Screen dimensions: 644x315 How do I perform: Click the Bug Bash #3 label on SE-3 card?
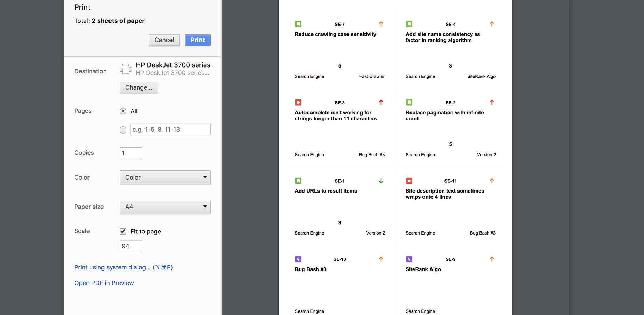click(x=372, y=155)
